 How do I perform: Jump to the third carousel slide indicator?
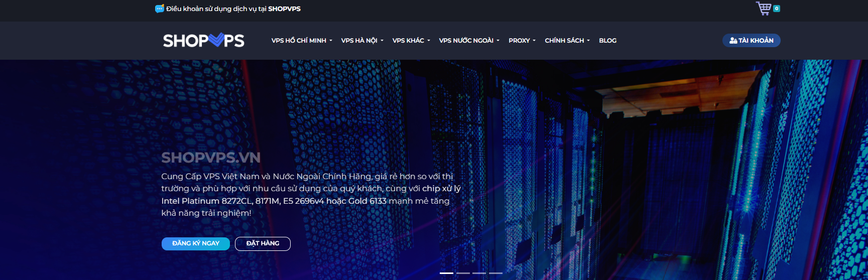pos(479,273)
